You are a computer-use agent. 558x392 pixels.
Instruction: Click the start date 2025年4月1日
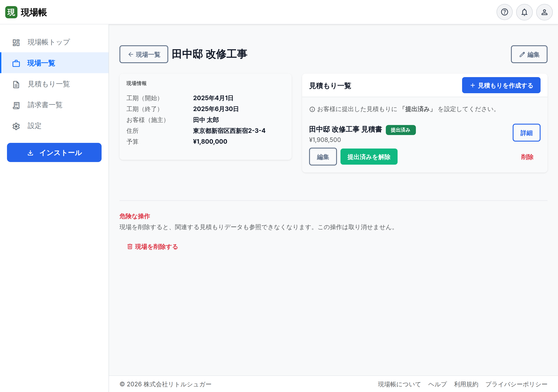[x=213, y=98]
